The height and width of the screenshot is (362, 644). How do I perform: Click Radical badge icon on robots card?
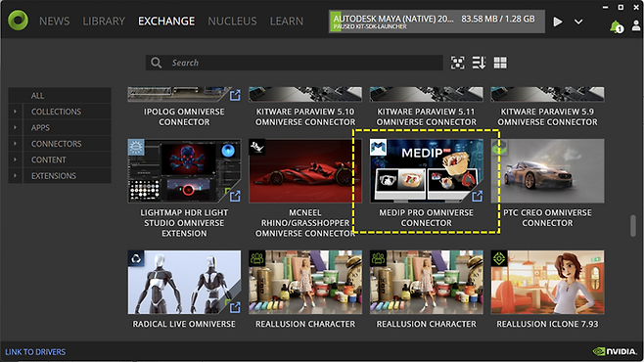(x=135, y=258)
